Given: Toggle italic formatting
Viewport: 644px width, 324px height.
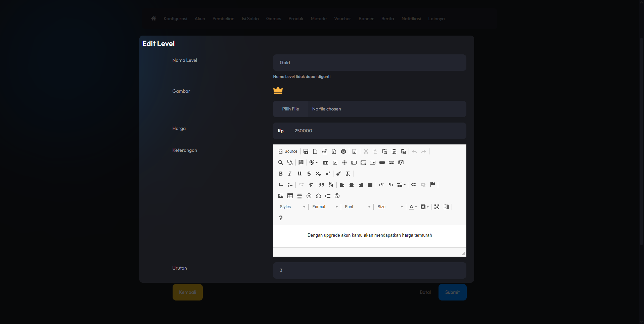Looking at the screenshot, I should pos(290,174).
